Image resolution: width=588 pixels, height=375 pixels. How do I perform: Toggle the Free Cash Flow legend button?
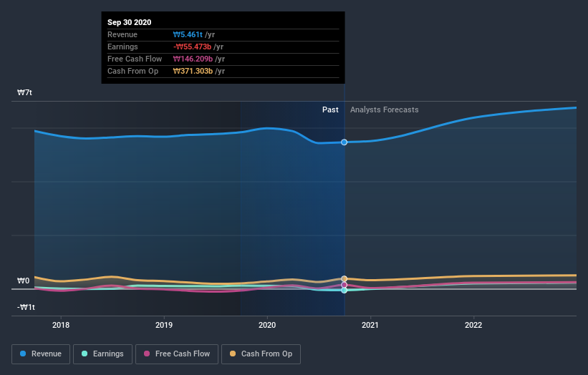pyautogui.click(x=177, y=354)
